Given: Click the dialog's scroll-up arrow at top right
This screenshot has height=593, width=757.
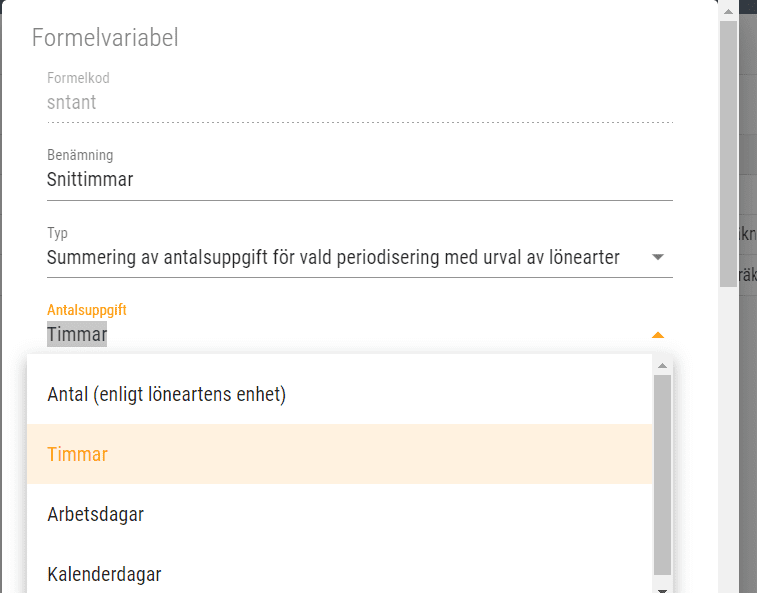Looking at the screenshot, I should click(729, 12).
